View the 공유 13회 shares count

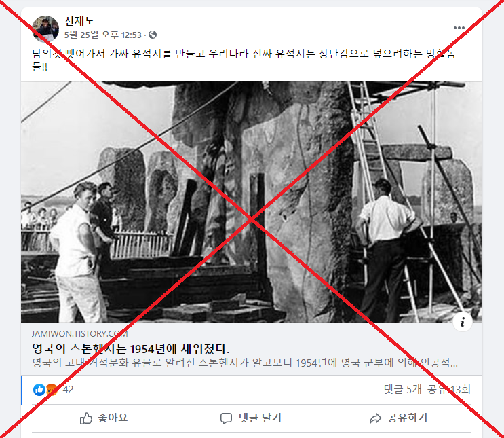(x=448, y=389)
